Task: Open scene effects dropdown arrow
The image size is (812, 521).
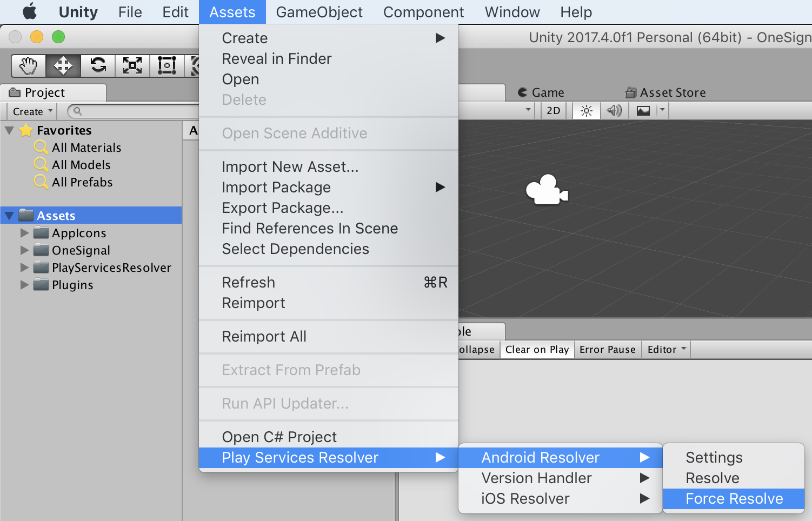Action: pyautogui.click(x=662, y=110)
